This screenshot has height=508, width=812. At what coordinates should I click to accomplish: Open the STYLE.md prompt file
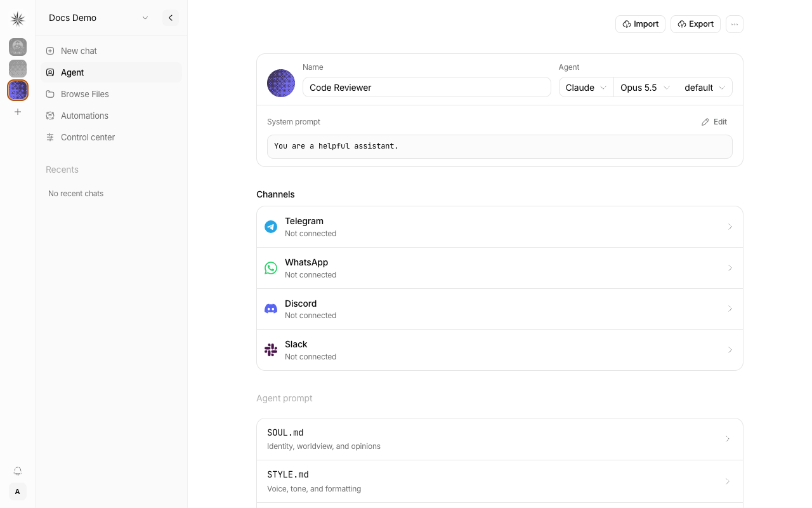tap(500, 481)
